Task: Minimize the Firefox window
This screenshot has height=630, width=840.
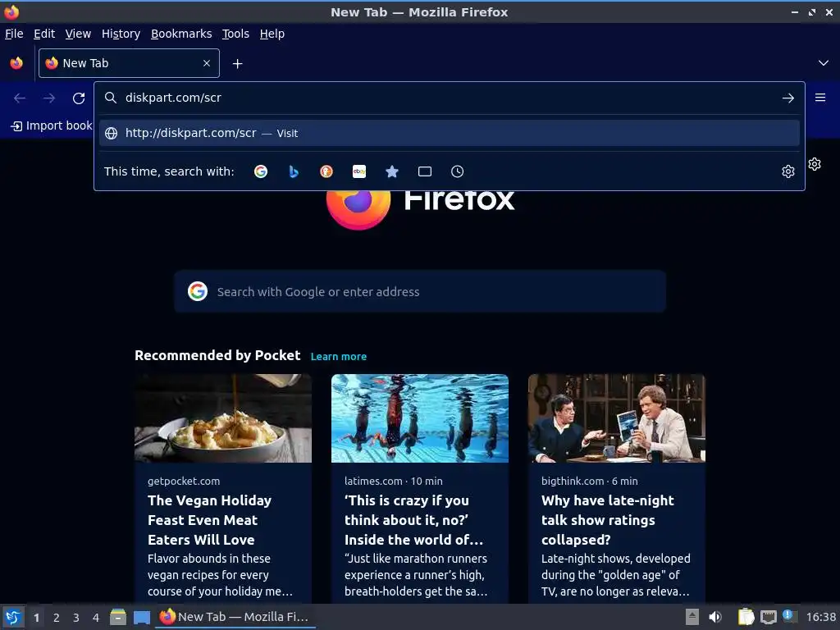Action: coord(794,11)
